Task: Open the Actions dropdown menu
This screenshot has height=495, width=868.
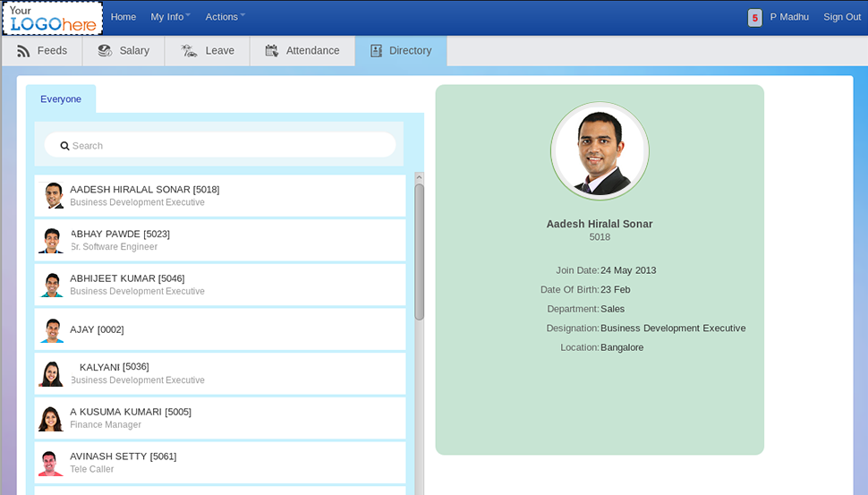Action: coord(225,17)
